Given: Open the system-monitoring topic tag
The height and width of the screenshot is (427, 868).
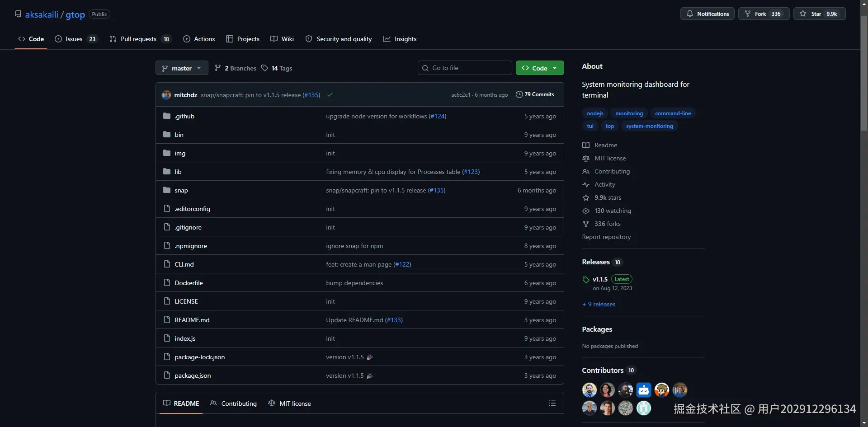Looking at the screenshot, I should (x=649, y=126).
